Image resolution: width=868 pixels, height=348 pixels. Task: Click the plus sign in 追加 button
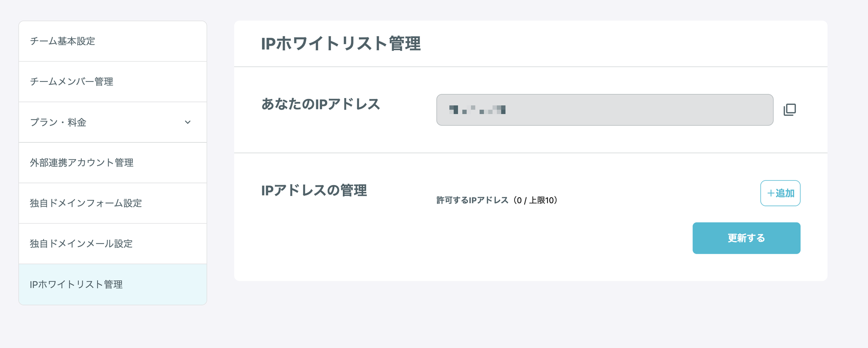pyautogui.click(x=771, y=193)
